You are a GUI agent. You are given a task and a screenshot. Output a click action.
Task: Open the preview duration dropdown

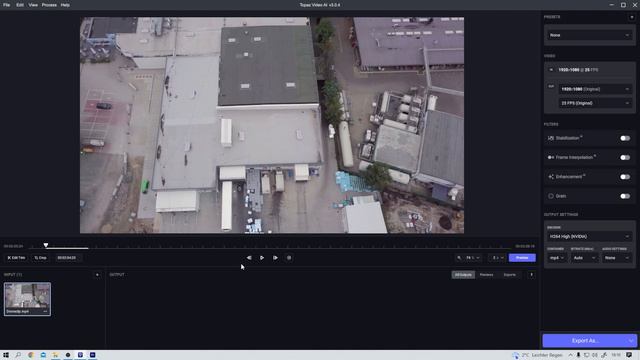point(497,258)
